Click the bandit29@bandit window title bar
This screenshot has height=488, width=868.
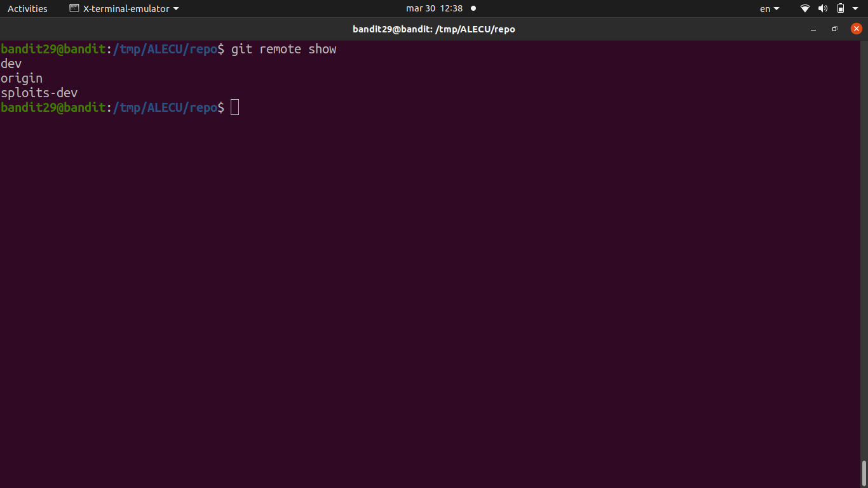coord(434,29)
